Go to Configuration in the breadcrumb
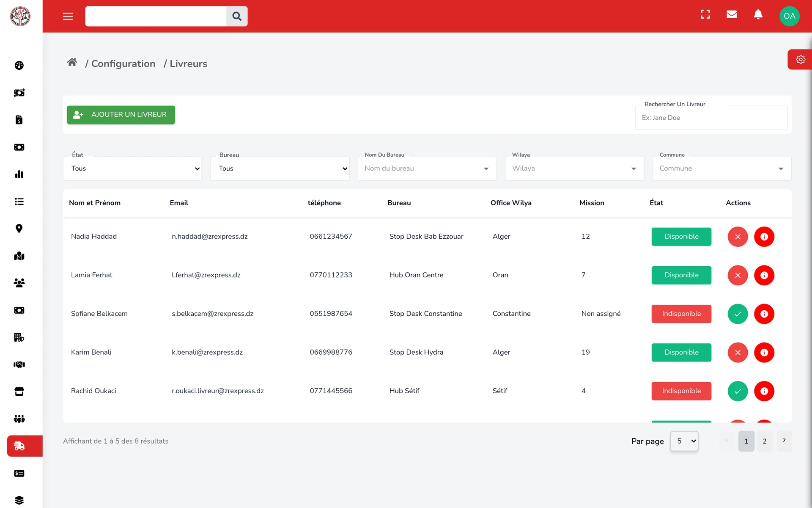812x508 pixels. [123, 63]
